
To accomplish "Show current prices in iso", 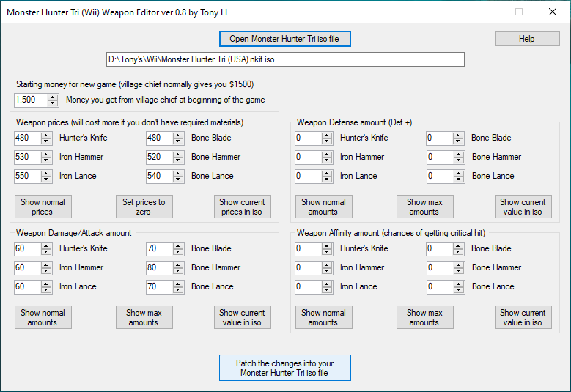I will tap(242, 207).
